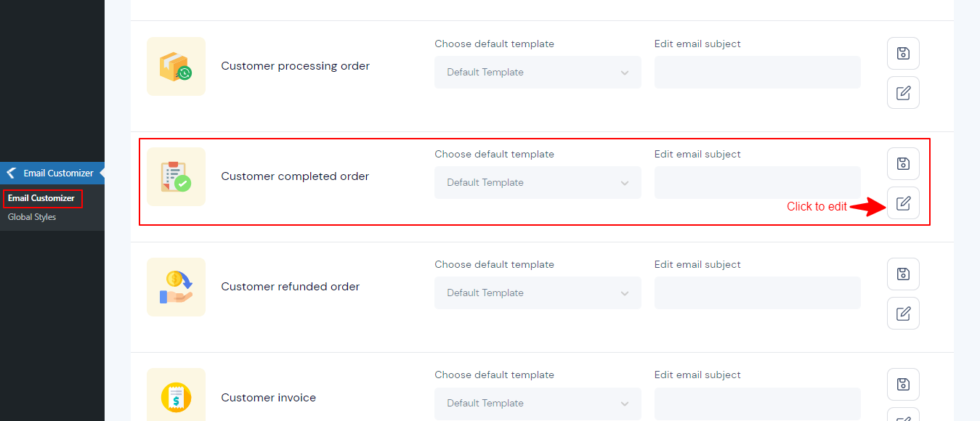This screenshot has height=421, width=980.
Task: Focus email subject field for completed order
Action: [757, 182]
